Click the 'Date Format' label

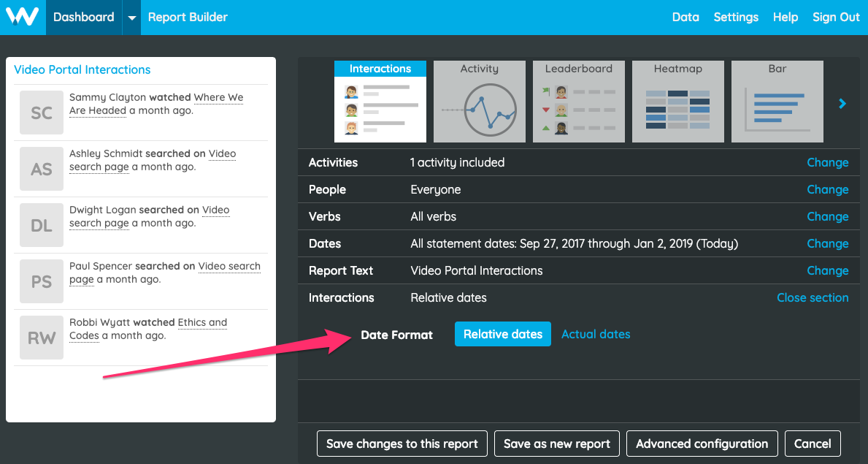coord(397,335)
